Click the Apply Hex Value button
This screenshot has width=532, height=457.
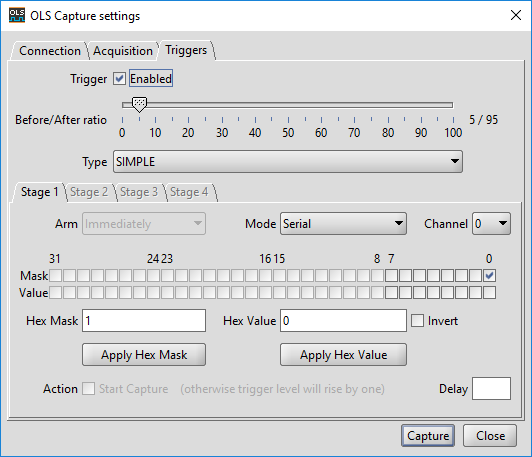[x=343, y=355]
